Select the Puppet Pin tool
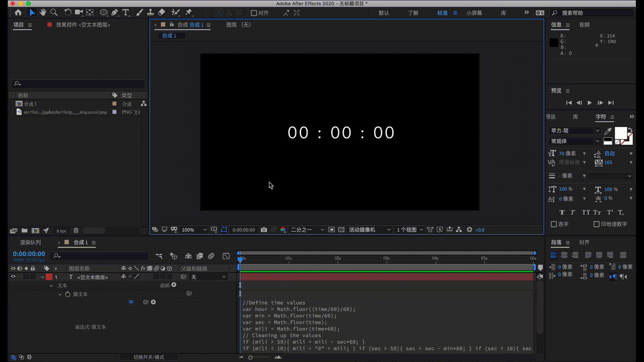Image resolution: width=644 pixels, height=362 pixels. point(189,13)
